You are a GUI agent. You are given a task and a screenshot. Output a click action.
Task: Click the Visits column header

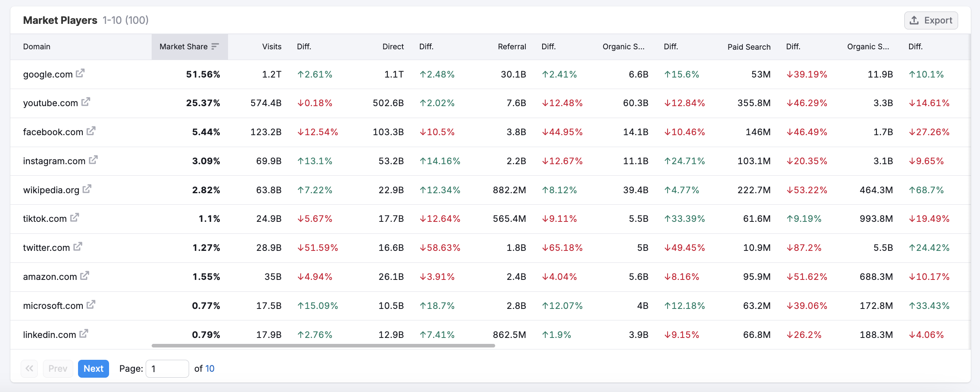pos(271,47)
